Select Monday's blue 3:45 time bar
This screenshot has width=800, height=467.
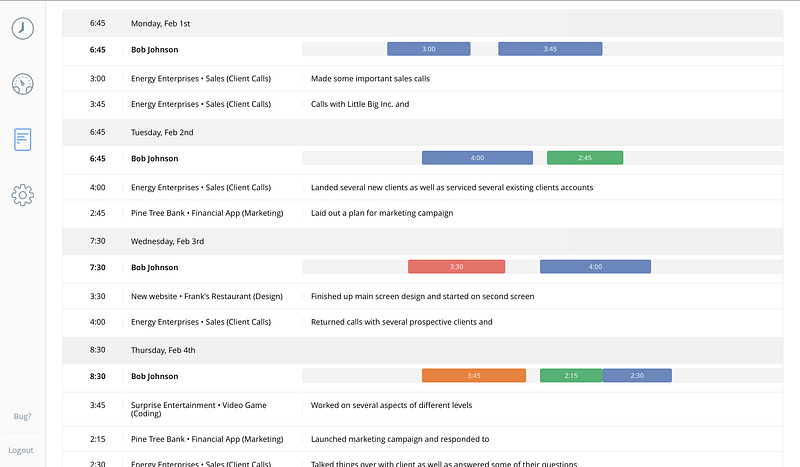[x=550, y=49]
